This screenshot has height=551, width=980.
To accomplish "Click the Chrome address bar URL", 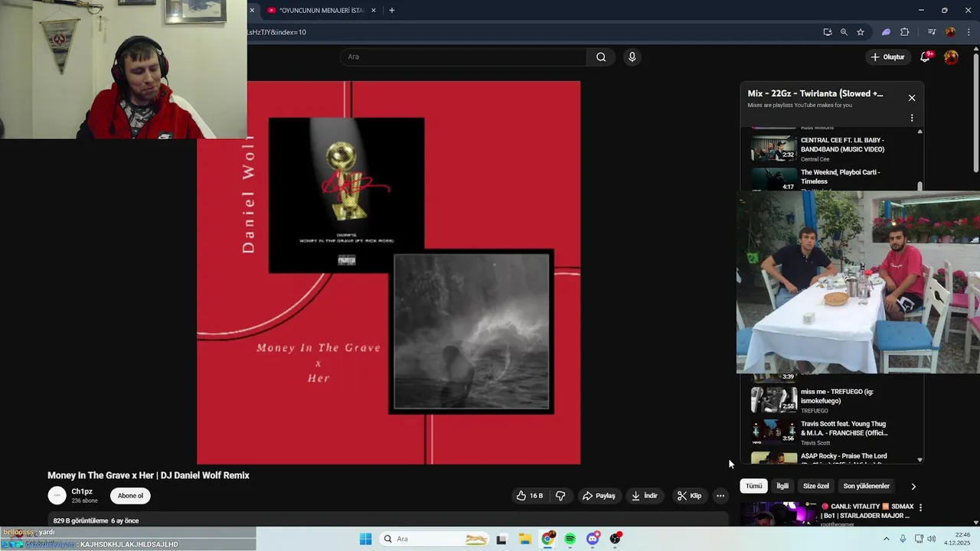I will pos(277,32).
